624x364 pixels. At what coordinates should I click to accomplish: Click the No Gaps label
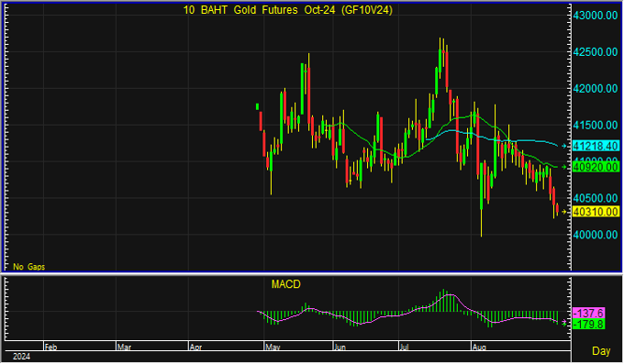[28, 267]
